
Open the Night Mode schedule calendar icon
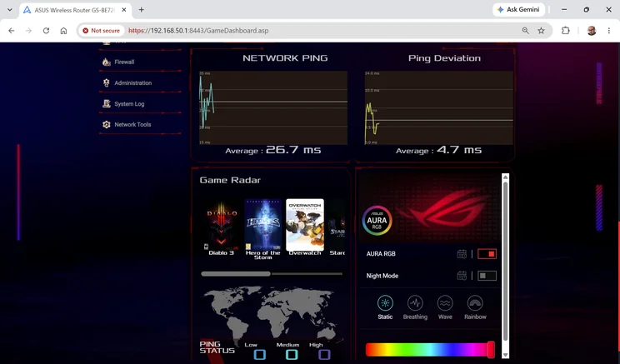pos(462,276)
